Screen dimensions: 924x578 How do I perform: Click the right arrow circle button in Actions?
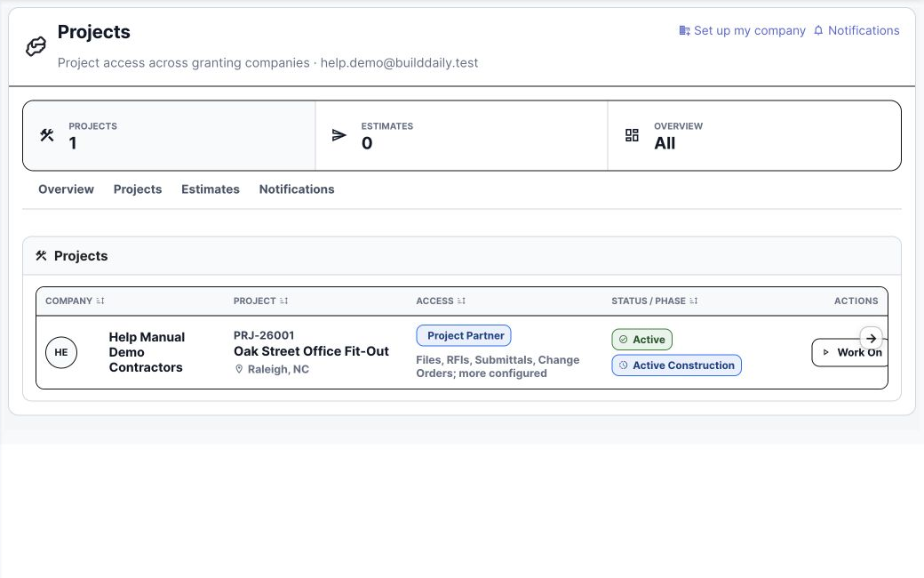tap(871, 339)
